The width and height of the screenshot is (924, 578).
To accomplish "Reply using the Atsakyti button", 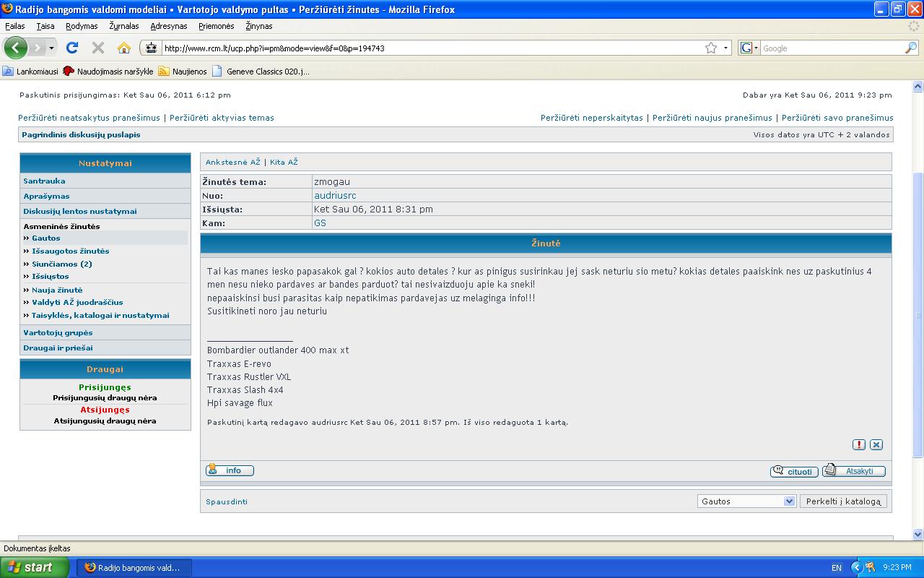I will click(x=854, y=471).
